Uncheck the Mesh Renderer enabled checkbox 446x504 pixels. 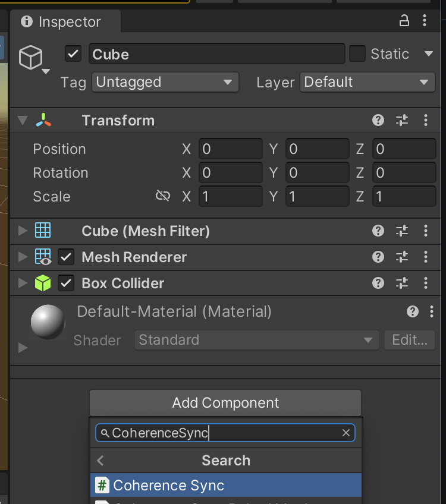click(x=66, y=257)
